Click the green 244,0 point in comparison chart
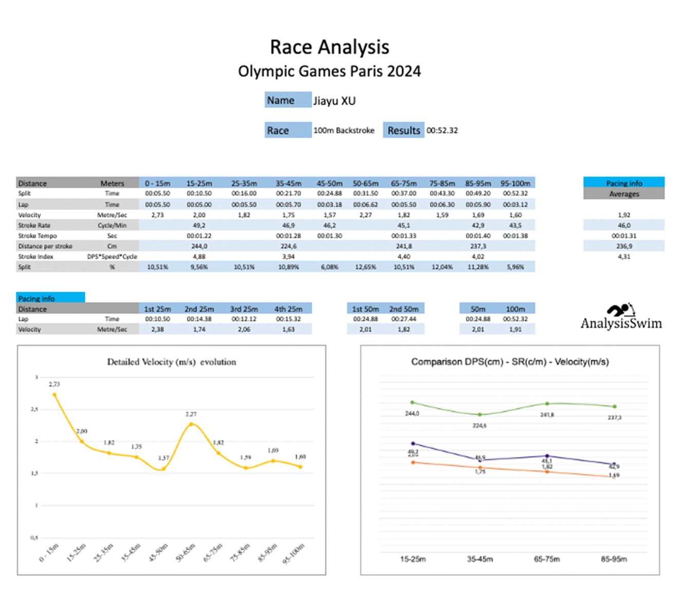Image resolution: width=678 pixels, height=616 pixels. [412, 402]
